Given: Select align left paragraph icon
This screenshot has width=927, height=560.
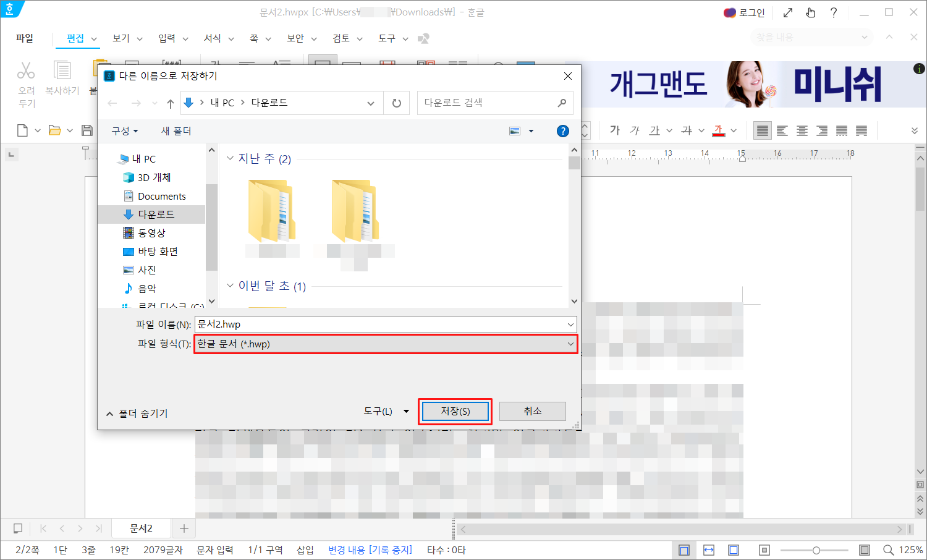Looking at the screenshot, I should 782,130.
